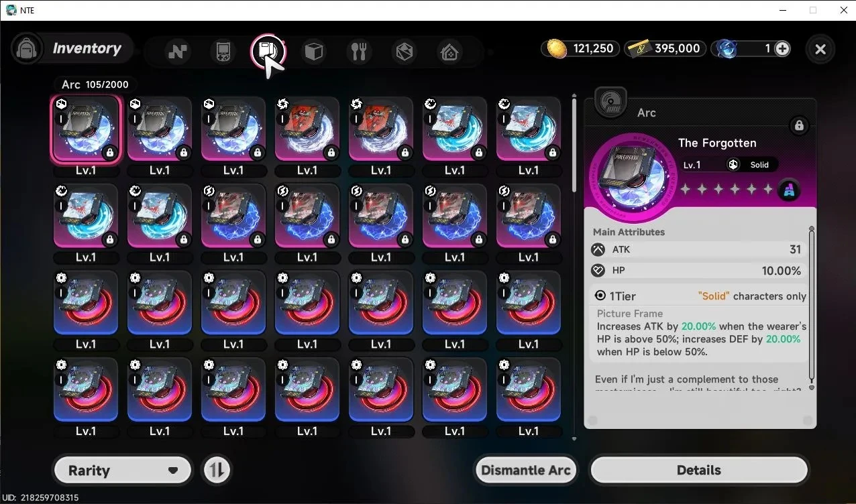Toggle the sort order arrows button
This screenshot has height=504, width=856.
pos(216,470)
